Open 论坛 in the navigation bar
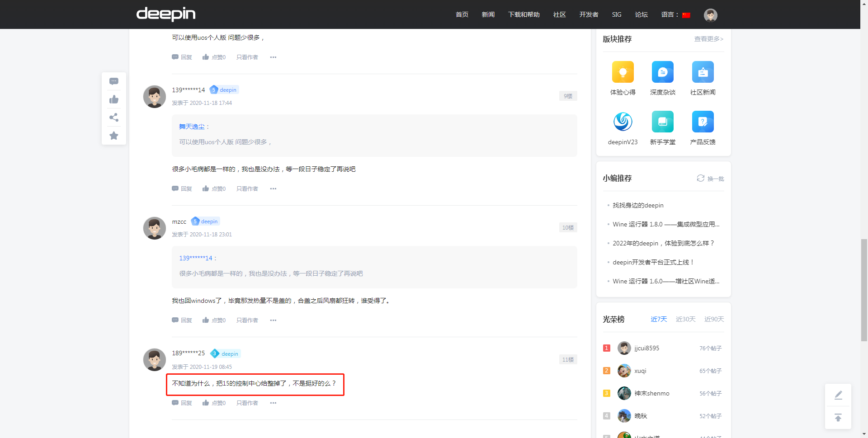Screen dimensions: 868x438 (x=642, y=15)
